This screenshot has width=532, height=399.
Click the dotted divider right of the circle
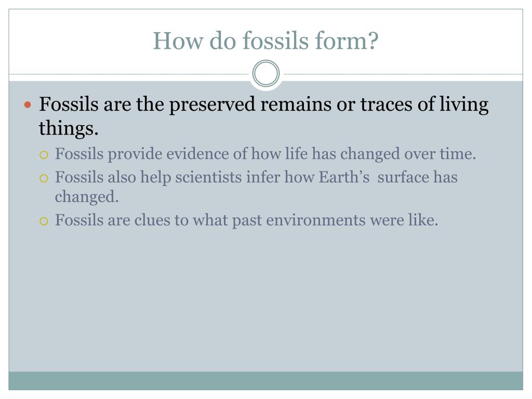pos(403,74)
